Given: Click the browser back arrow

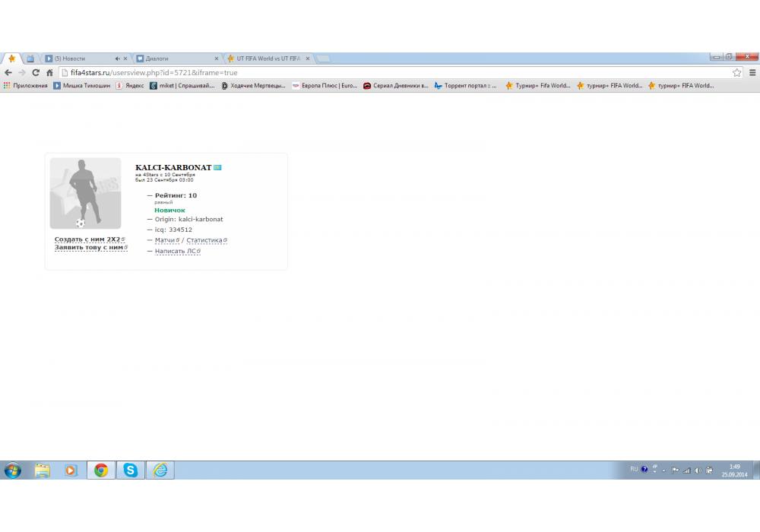Looking at the screenshot, I should pos(8,73).
